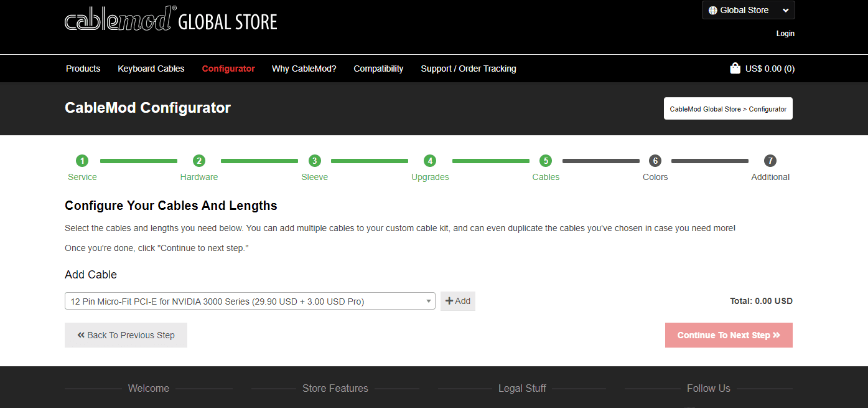868x408 pixels.
Task: Select the Sleeve step label
Action: pyautogui.click(x=315, y=177)
